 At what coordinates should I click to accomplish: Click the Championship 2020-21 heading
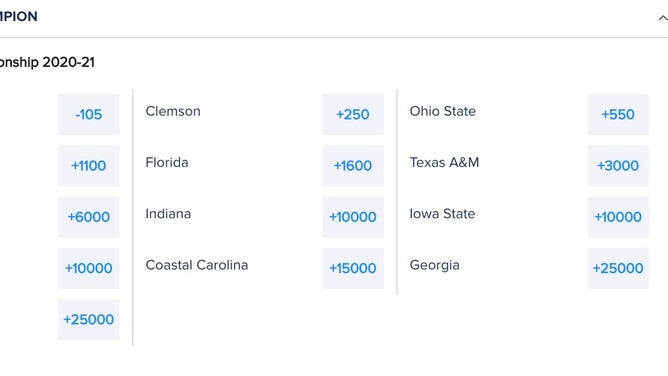point(47,63)
